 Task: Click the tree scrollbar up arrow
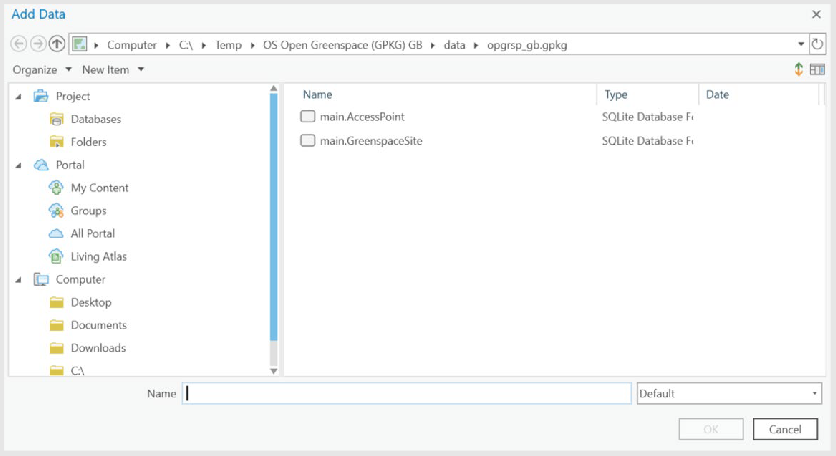pos(274,89)
